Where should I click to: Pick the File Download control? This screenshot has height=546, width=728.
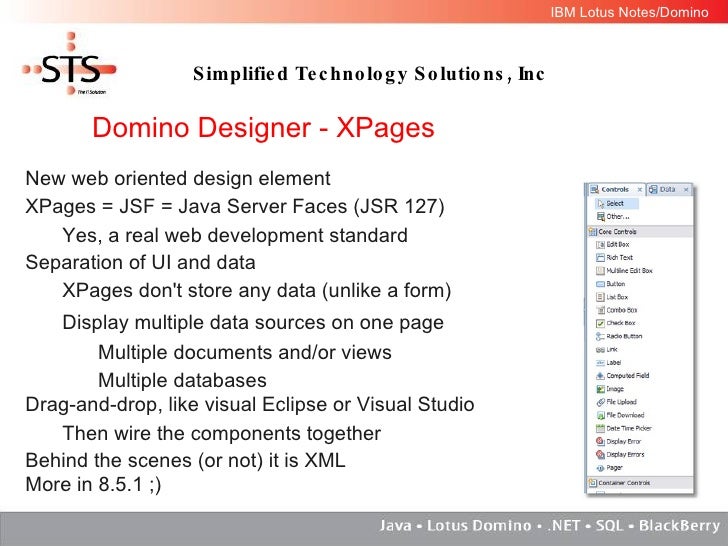(620, 415)
